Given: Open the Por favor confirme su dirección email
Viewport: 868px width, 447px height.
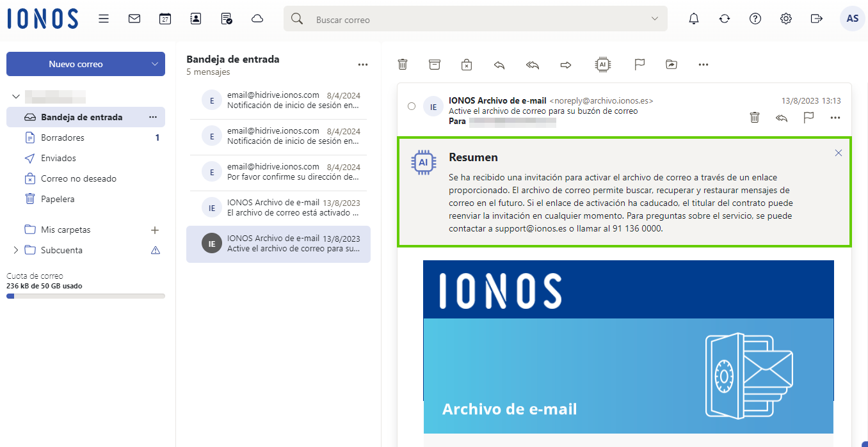Looking at the screenshot, I should click(x=278, y=171).
